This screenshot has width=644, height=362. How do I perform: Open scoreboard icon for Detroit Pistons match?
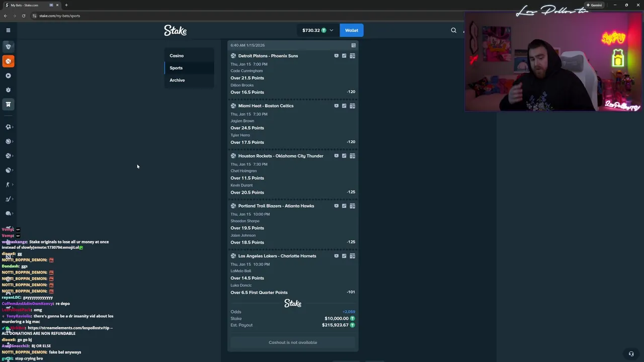352,56
